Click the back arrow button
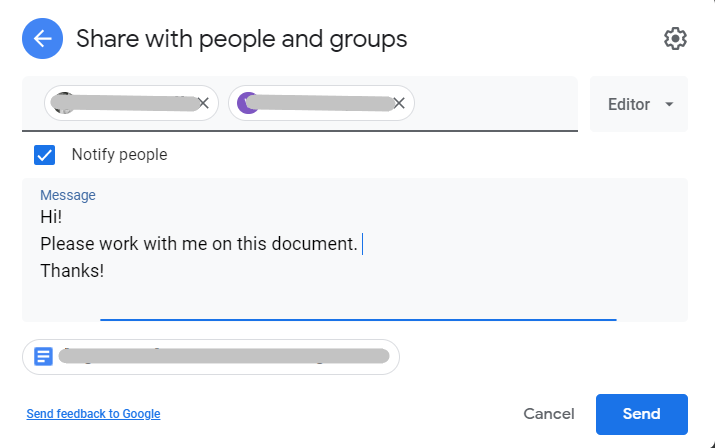 click(x=42, y=39)
